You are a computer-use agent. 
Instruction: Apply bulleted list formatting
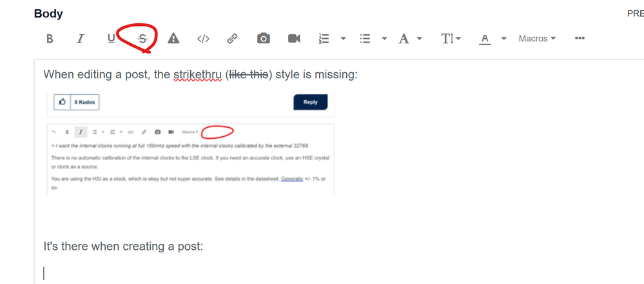point(365,39)
